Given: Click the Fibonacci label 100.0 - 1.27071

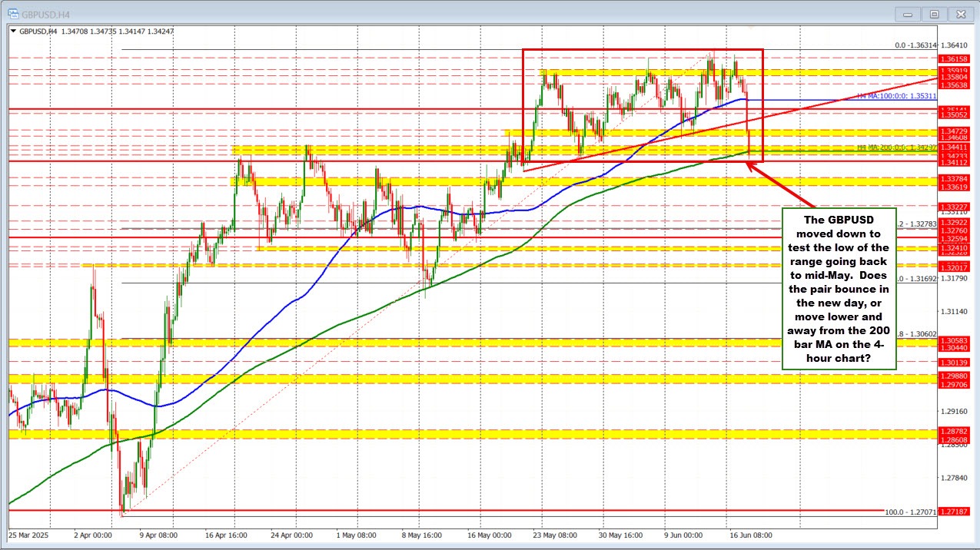Looking at the screenshot, I should [912, 511].
